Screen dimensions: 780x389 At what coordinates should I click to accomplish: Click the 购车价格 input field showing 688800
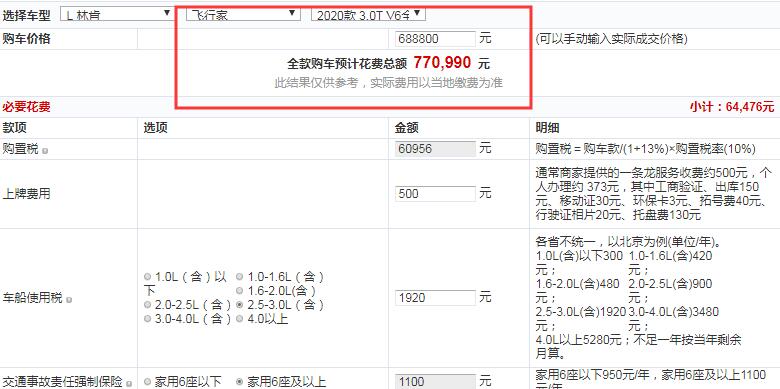435,39
